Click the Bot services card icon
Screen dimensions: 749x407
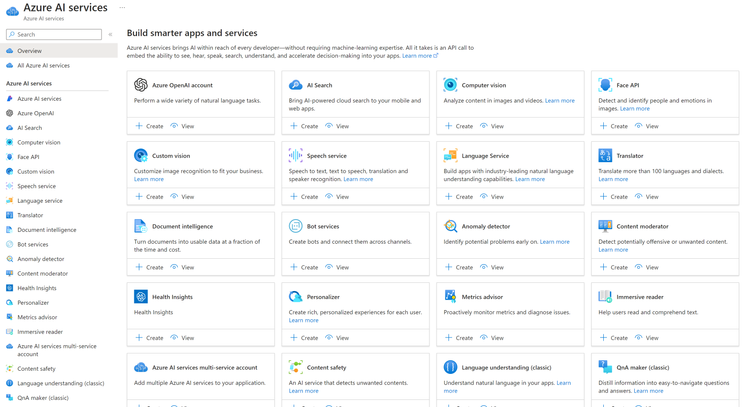(295, 226)
